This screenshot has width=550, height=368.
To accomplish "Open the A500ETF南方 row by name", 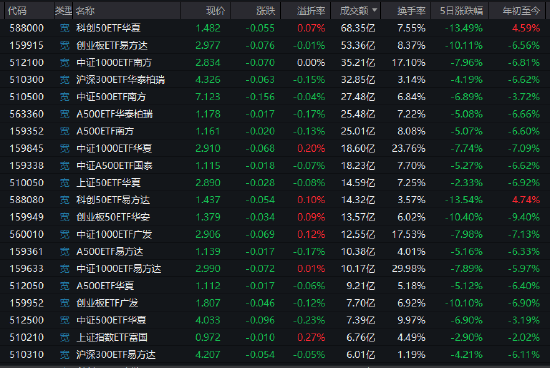I will point(105,131).
